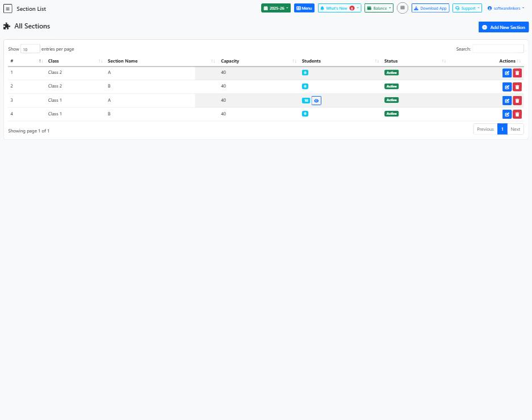Click the hamburger sidebar toggle icon
The image size is (532, 420).
[x=8, y=9]
